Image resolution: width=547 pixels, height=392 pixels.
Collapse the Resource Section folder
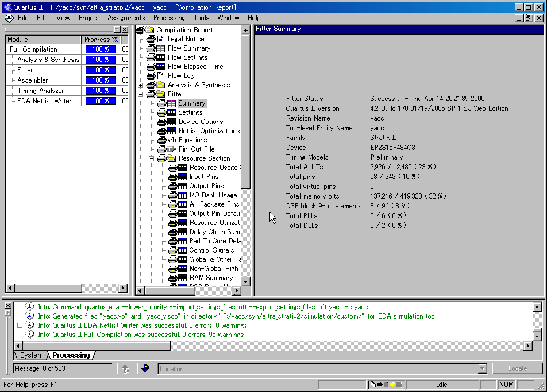(151, 158)
